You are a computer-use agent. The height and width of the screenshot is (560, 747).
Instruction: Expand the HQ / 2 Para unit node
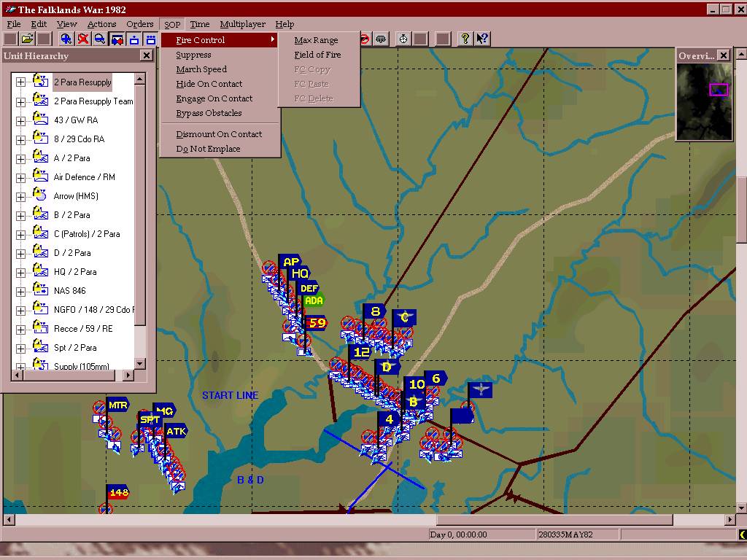[x=20, y=272]
